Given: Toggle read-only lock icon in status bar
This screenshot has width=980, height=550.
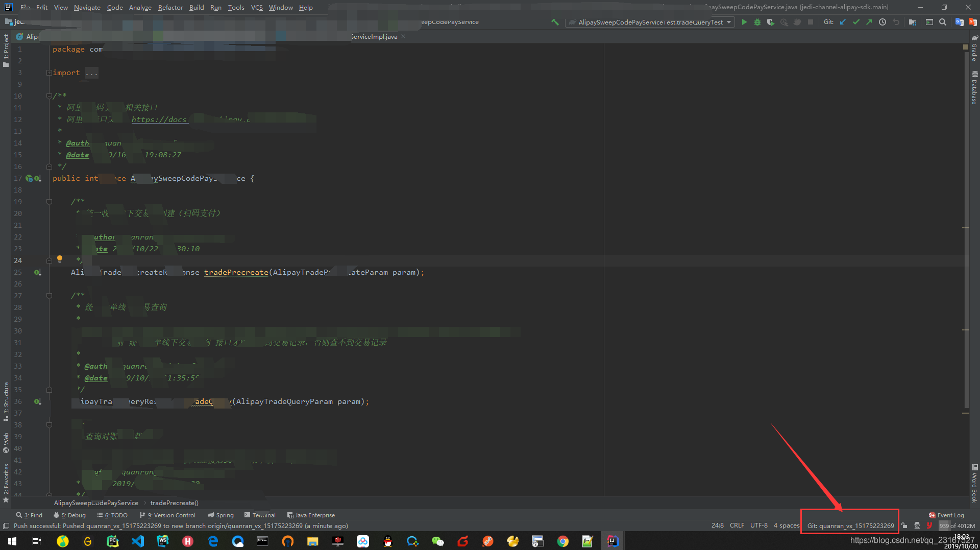Looking at the screenshot, I should (x=904, y=525).
